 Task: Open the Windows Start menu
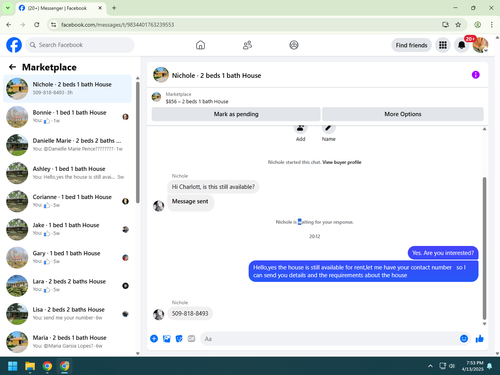[13, 366]
